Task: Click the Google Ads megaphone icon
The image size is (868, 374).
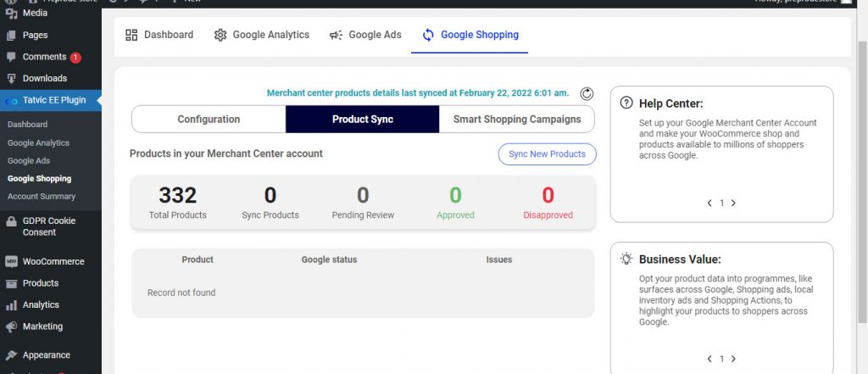Action: 336,35
